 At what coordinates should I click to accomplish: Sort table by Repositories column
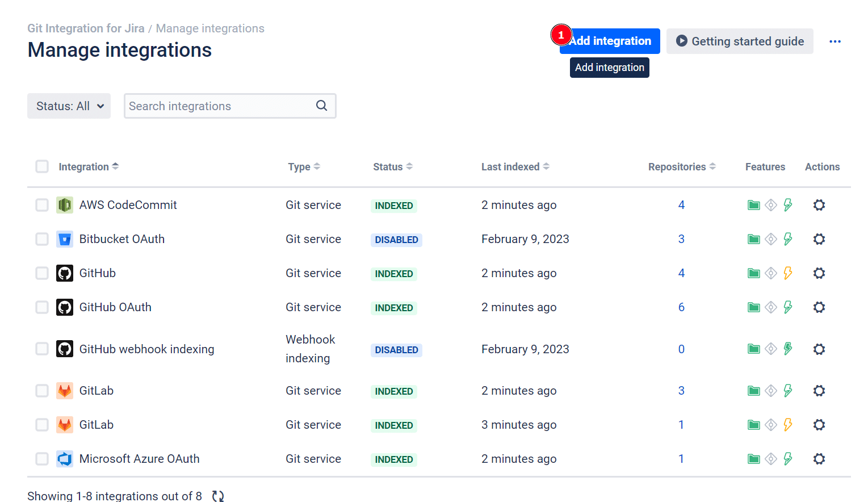(x=682, y=166)
